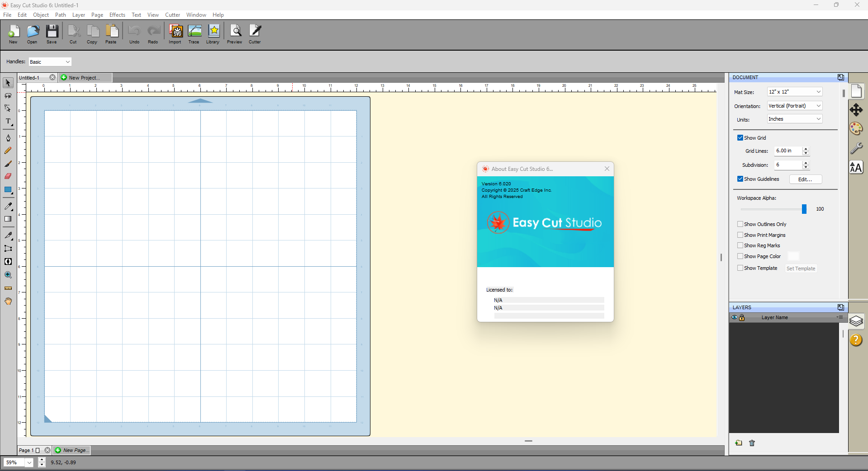Enable the Show Template checkbox
The height and width of the screenshot is (471, 868).
(x=740, y=268)
